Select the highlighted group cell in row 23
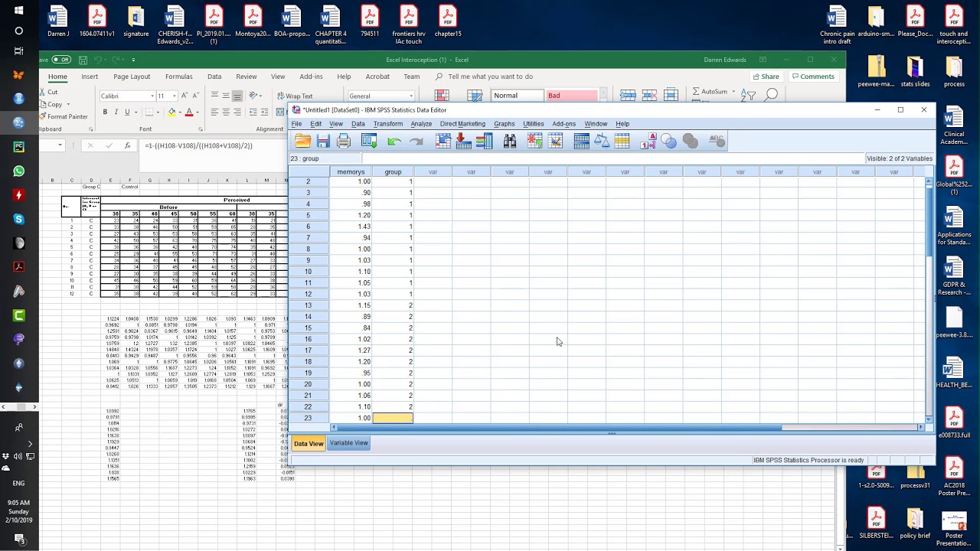The image size is (980, 551). (393, 418)
